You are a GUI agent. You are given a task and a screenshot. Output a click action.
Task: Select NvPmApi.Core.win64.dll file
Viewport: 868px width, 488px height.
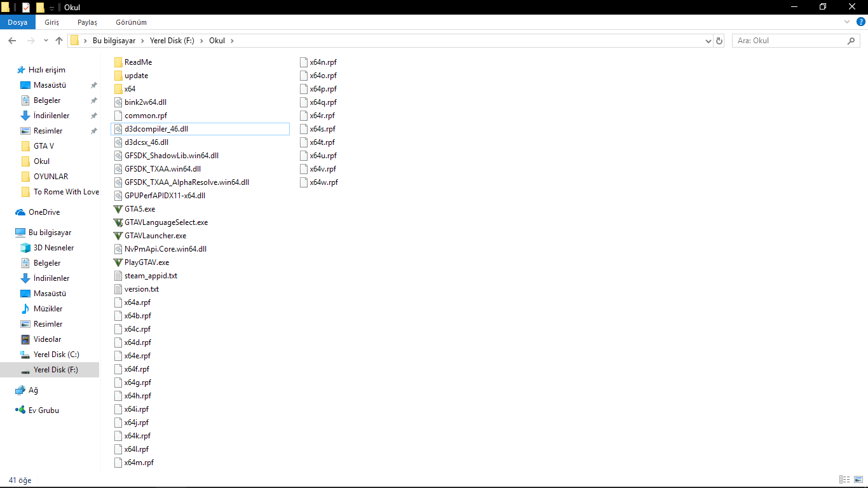(x=161, y=249)
